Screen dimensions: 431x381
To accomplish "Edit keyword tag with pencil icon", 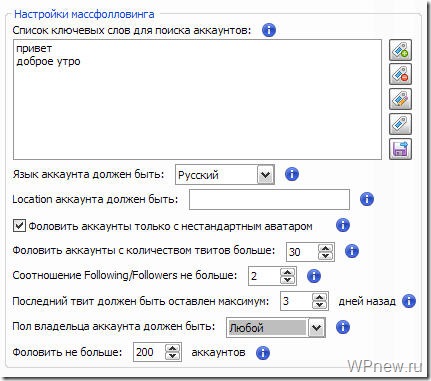I will tap(400, 99).
